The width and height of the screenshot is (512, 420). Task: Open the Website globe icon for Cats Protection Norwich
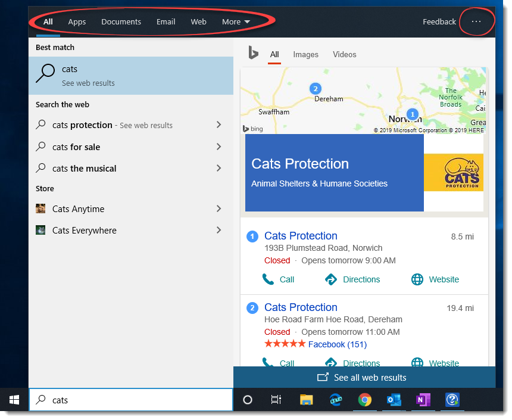click(417, 279)
